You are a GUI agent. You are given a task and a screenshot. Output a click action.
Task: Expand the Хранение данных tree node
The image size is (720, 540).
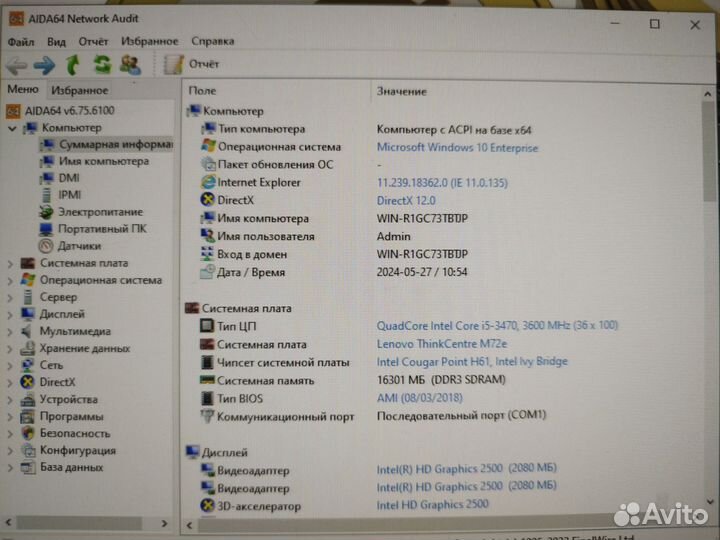pyautogui.click(x=10, y=349)
